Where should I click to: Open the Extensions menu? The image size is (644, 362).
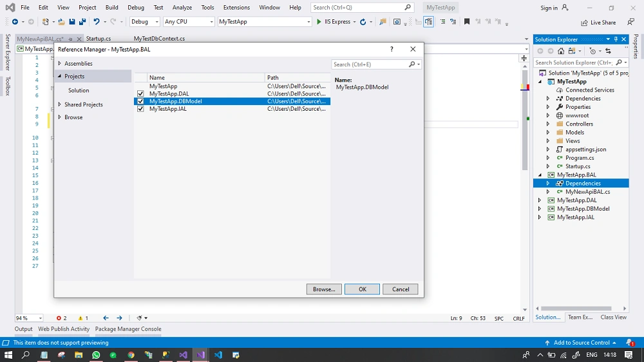tap(236, 7)
